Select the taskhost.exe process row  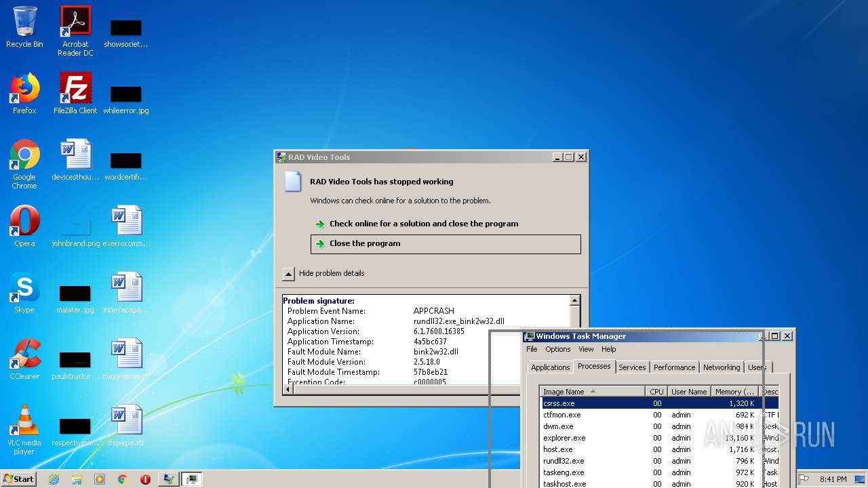tap(659, 483)
